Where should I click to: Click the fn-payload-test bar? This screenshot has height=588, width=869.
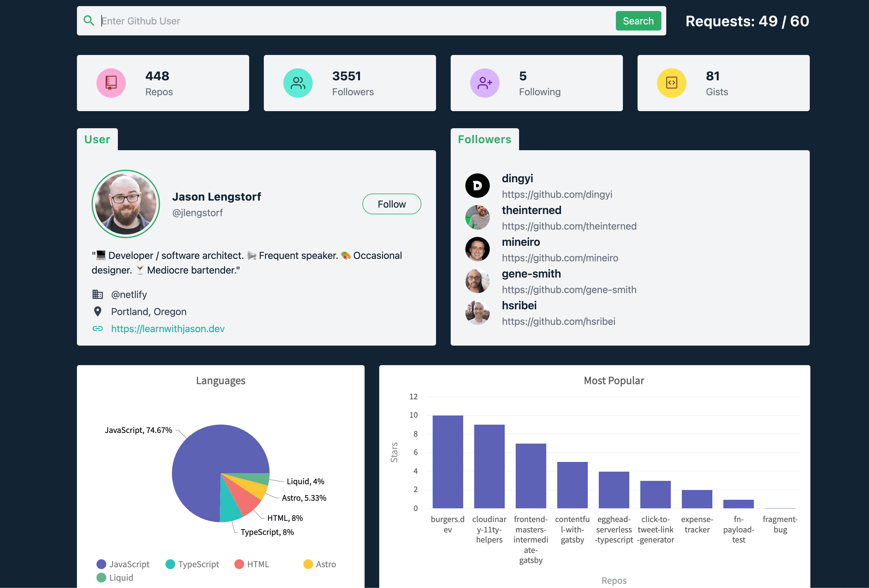pyautogui.click(x=738, y=504)
